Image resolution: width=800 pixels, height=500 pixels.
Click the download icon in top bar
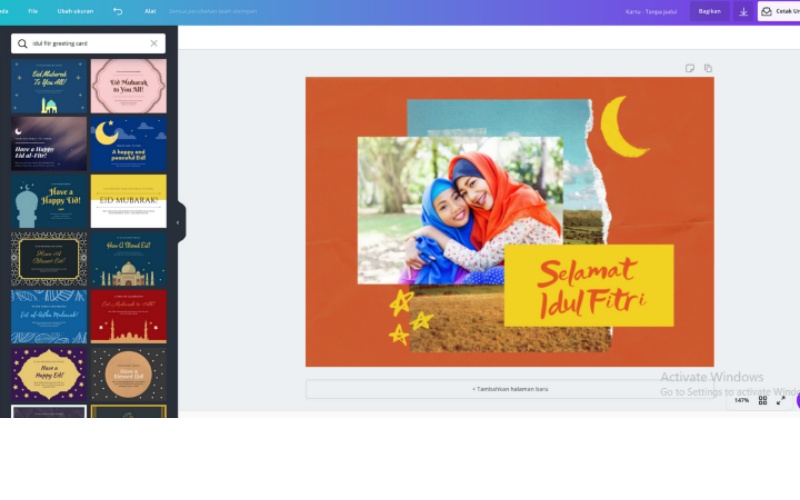tap(743, 11)
